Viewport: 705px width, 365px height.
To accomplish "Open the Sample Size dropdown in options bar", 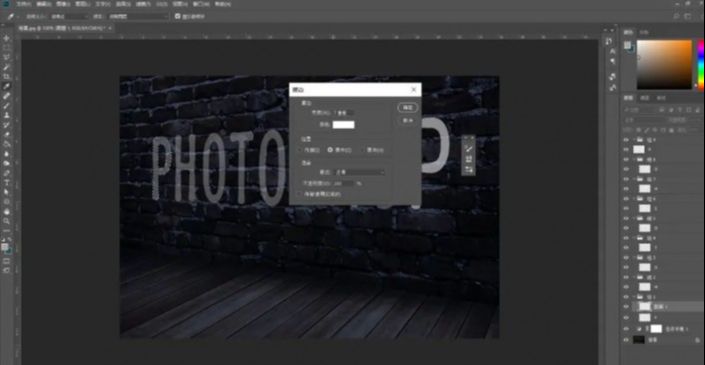I will [x=69, y=16].
